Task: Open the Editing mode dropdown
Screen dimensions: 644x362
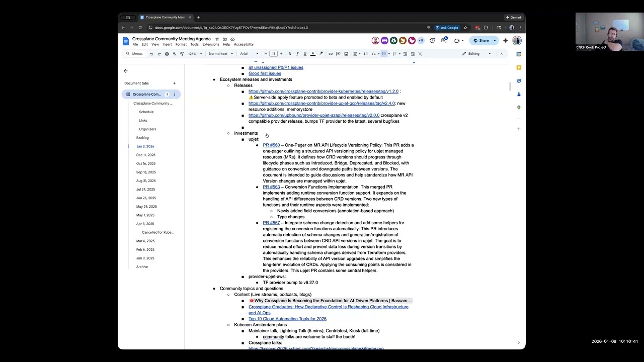Action: coord(476,54)
